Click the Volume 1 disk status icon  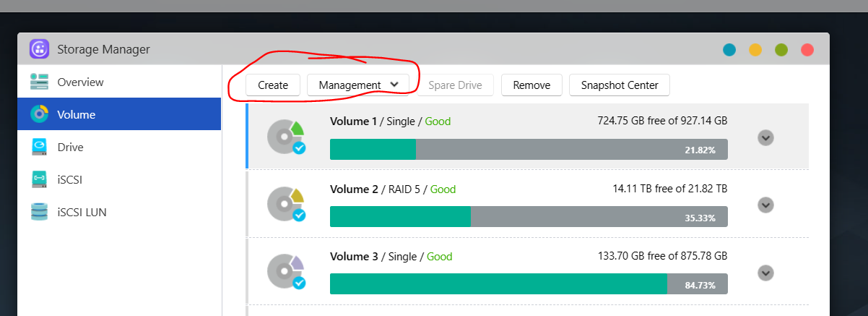tap(286, 137)
